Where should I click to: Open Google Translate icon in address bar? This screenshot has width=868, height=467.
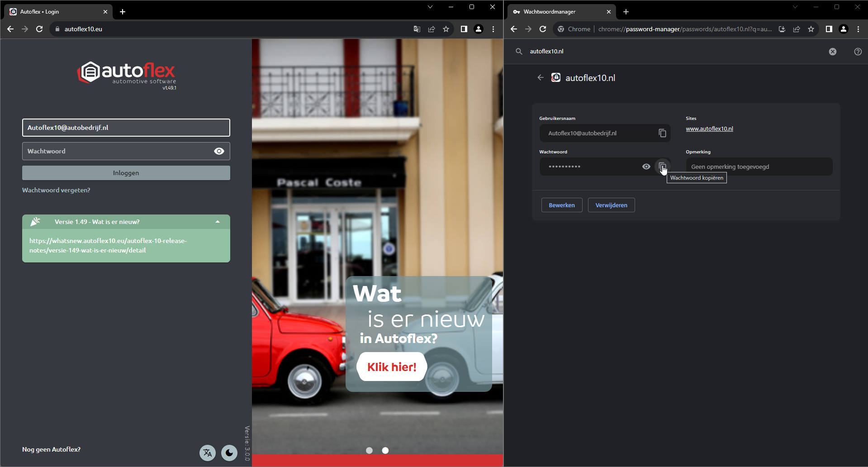[417, 29]
